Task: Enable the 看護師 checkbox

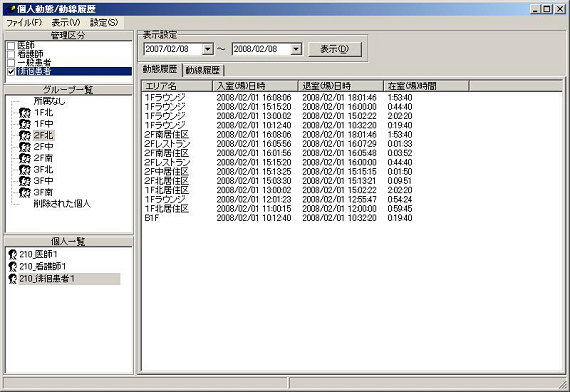Action: tap(11, 54)
